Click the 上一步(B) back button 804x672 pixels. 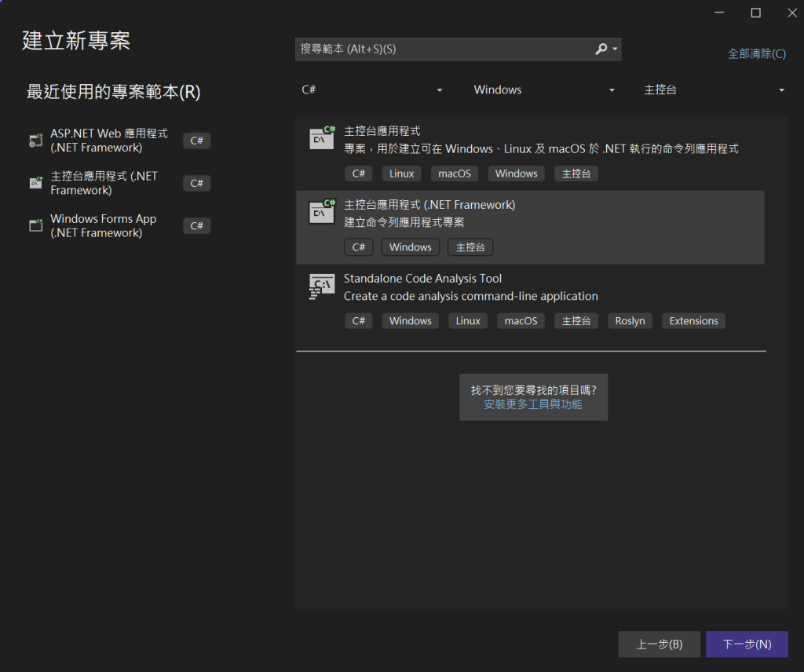pos(659,645)
